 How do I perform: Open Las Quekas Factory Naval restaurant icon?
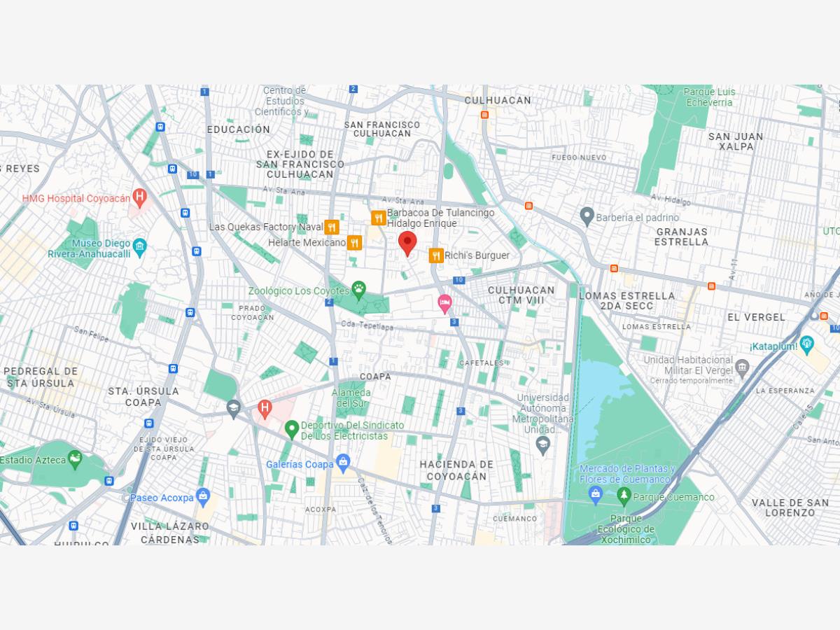coord(332,227)
